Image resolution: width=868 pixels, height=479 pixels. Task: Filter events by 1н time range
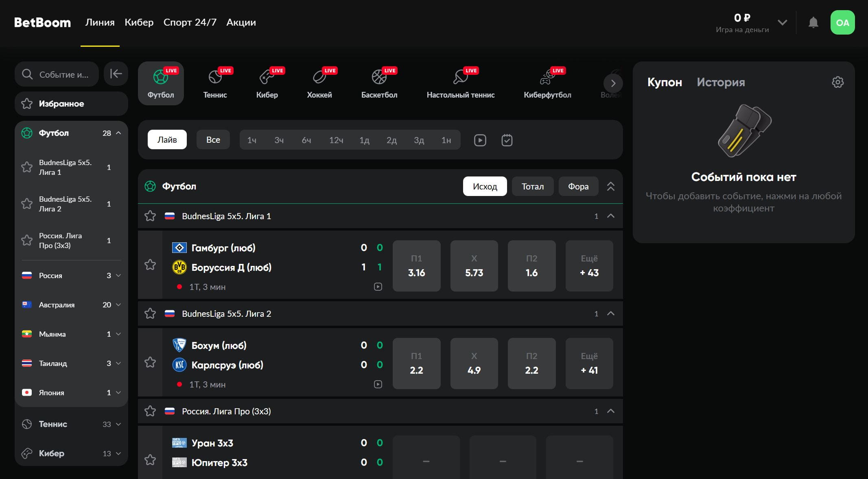446,140
